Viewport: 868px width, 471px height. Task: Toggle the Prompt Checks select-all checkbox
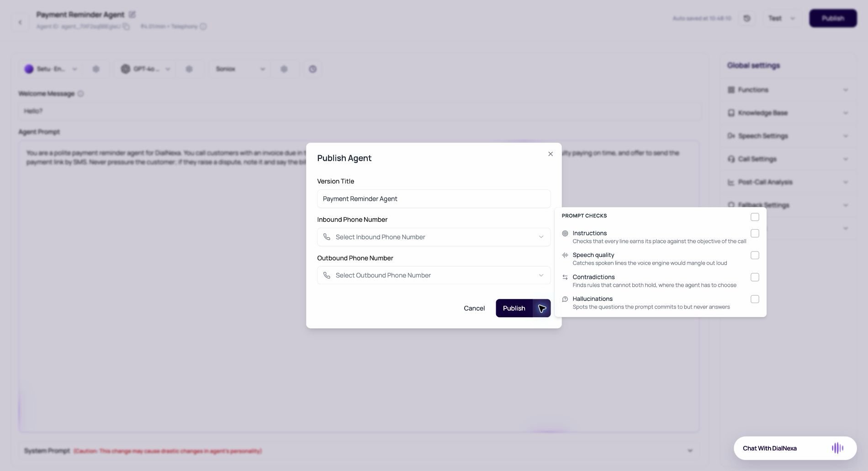click(755, 217)
